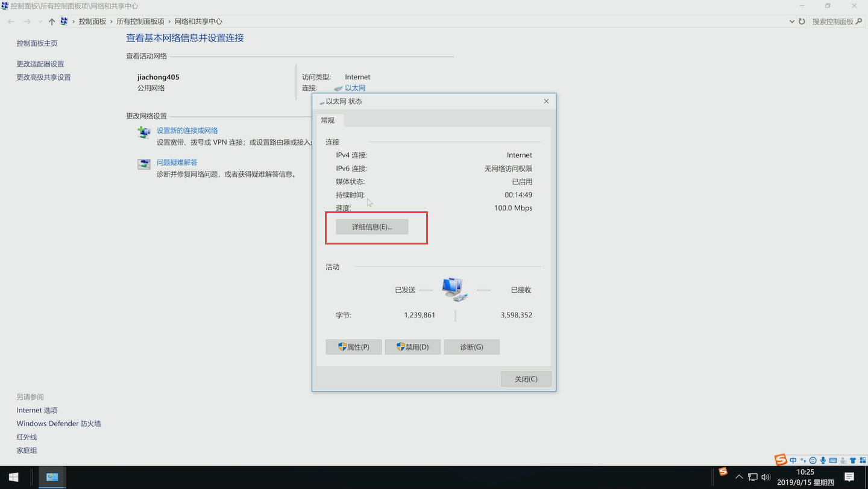Viewport: 868px width, 489px height.
Task: Click the Windows Start button
Action: point(13,478)
